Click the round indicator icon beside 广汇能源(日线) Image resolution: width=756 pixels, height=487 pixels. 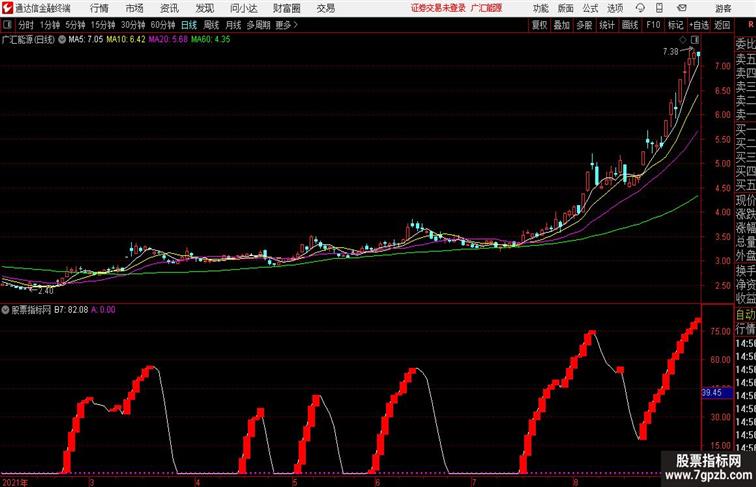click(x=62, y=40)
